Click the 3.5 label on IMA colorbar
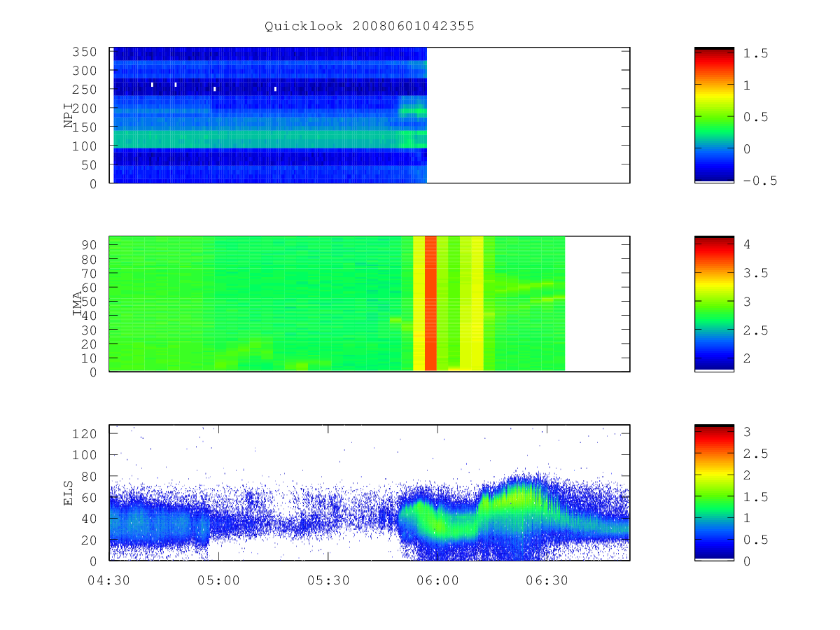The width and height of the screenshot is (840, 630). click(757, 273)
